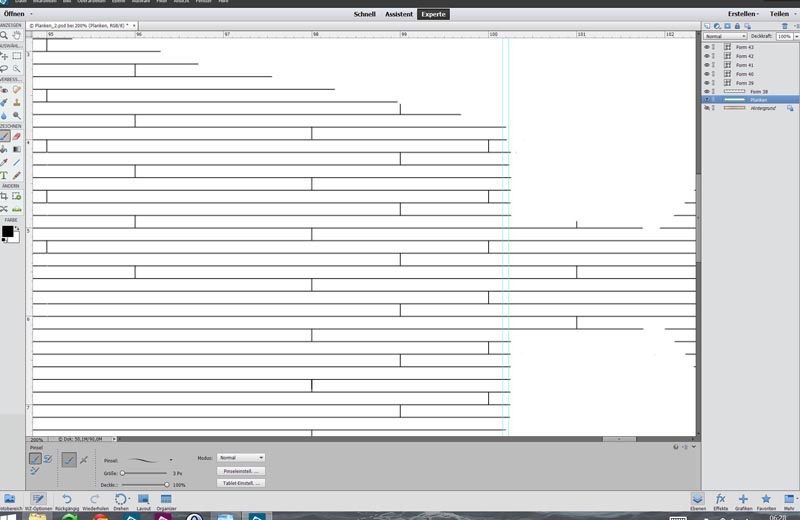The width and height of the screenshot is (800, 520).
Task: Adjust the Deckkr. opacity slider handle
Action: 166,485
